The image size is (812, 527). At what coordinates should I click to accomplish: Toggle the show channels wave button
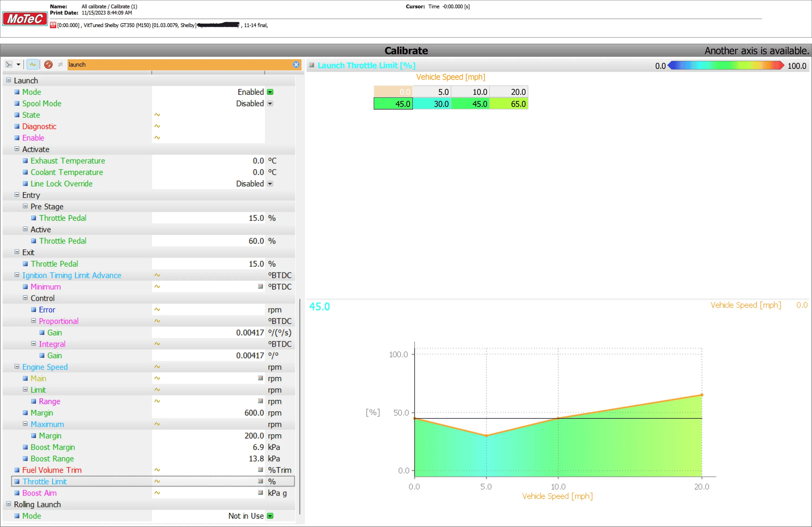[x=32, y=64]
